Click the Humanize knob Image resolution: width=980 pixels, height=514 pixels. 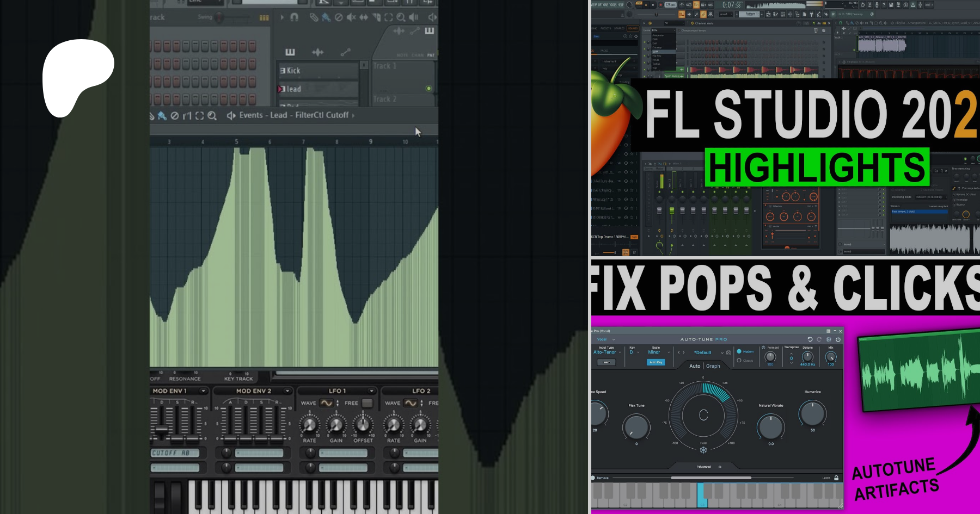click(812, 413)
